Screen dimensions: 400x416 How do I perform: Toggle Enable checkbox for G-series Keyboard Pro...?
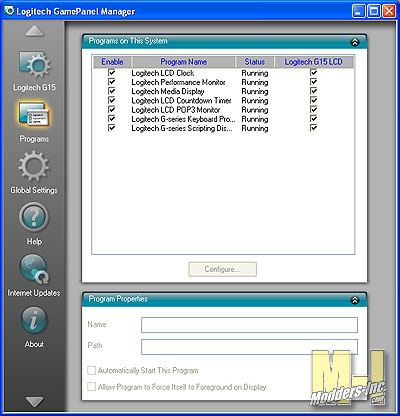112,119
